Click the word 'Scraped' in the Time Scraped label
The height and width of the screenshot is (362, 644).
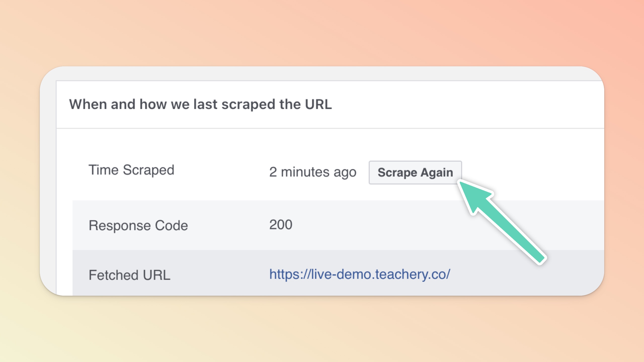[149, 170]
